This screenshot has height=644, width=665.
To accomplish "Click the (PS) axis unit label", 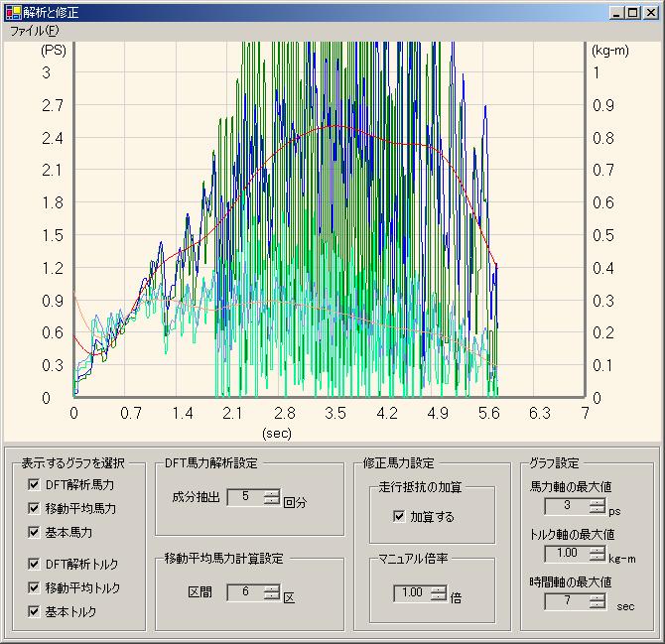I will coord(54,51).
